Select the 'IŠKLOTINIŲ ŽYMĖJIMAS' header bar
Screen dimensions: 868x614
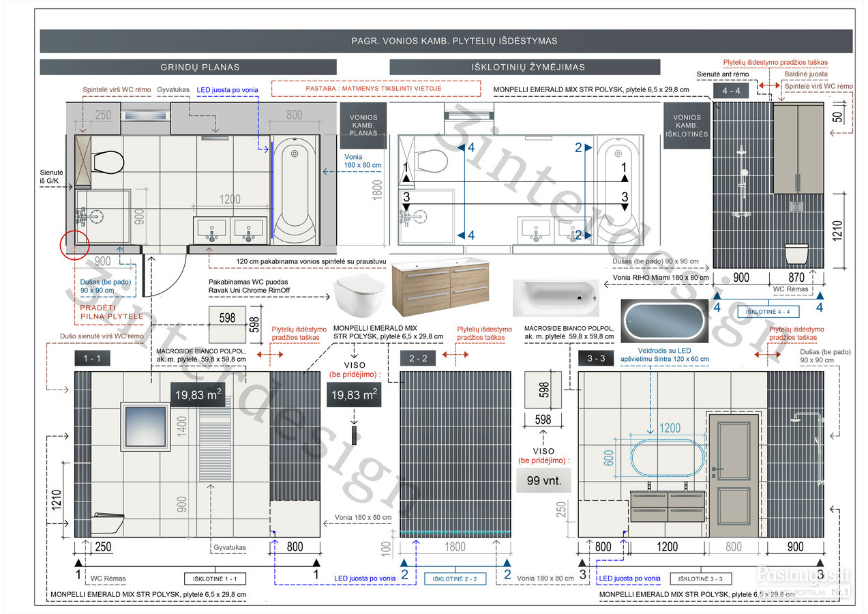pyautogui.click(x=525, y=67)
